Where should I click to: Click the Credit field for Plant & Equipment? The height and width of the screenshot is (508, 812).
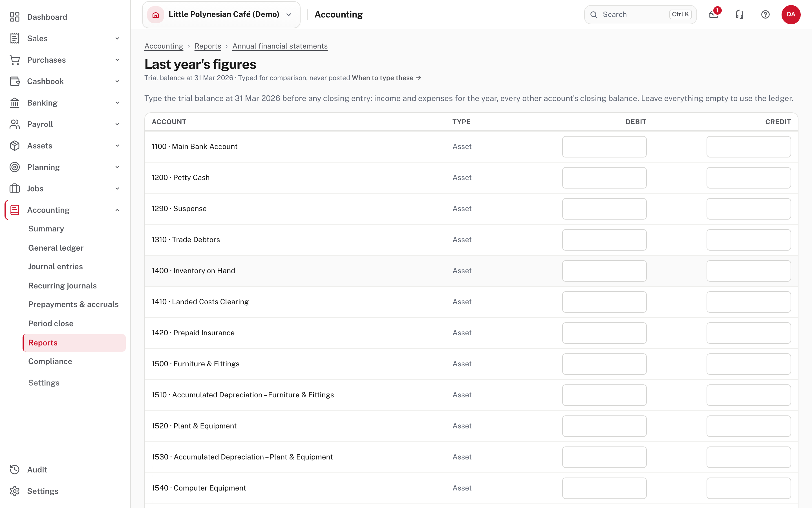point(749,426)
